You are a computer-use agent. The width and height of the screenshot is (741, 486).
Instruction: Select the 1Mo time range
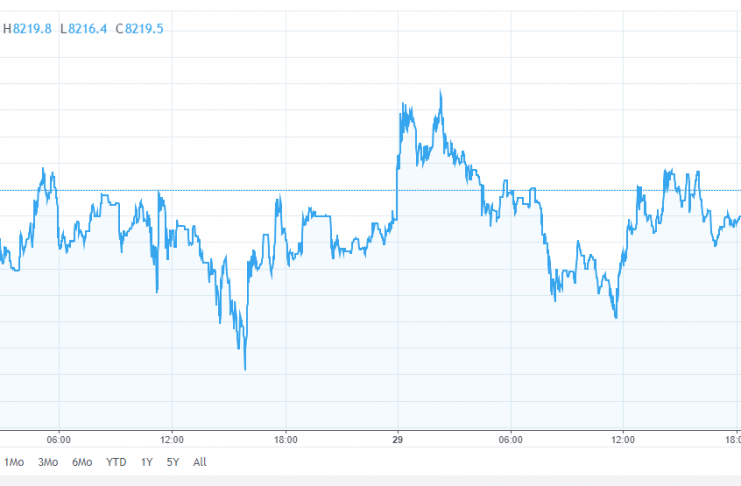[x=14, y=462]
